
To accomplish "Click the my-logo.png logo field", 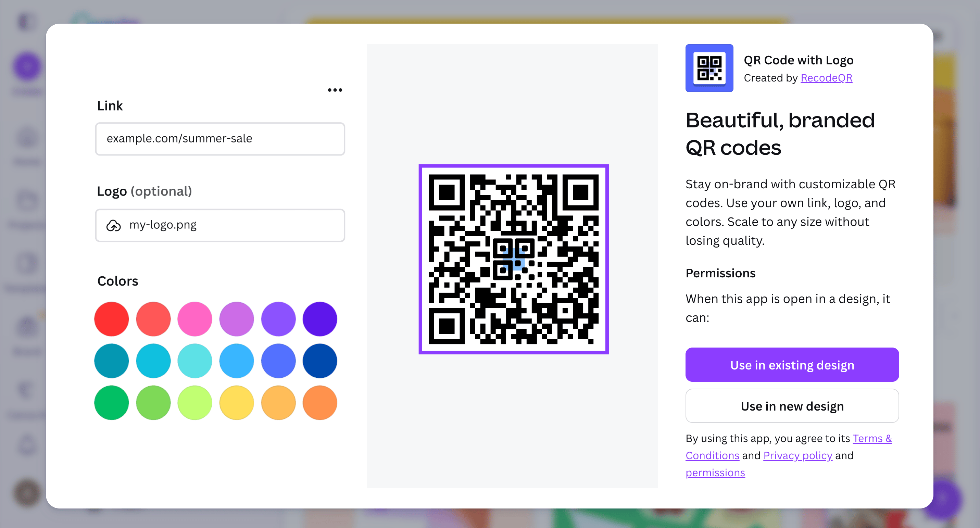I will (220, 225).
